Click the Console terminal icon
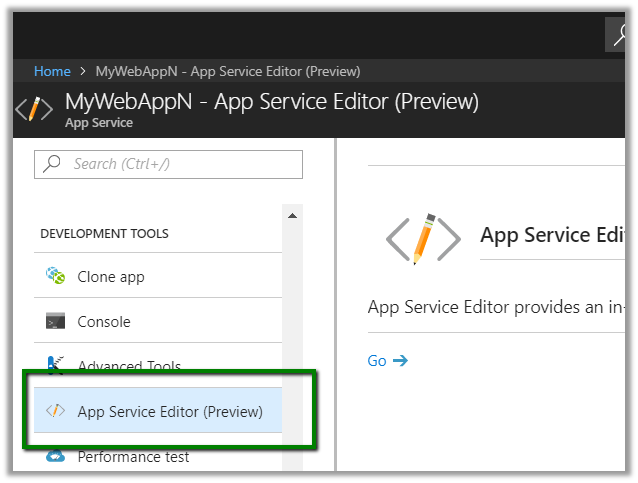Viewport: 638px width, 483px height. (55, 322)
